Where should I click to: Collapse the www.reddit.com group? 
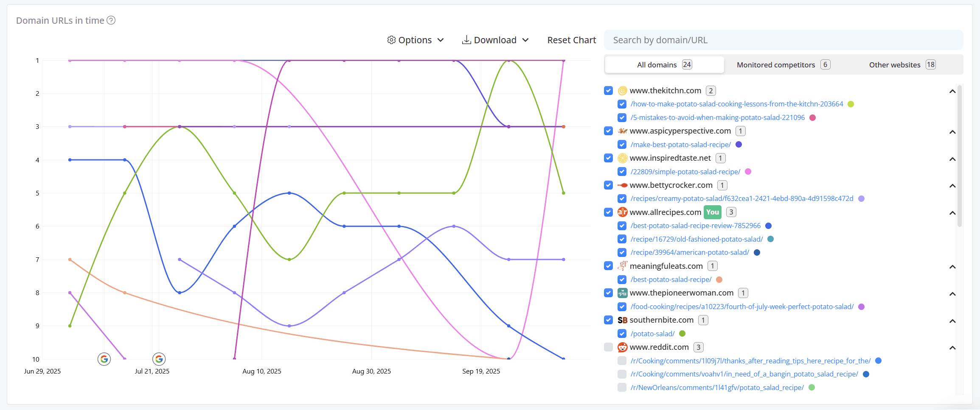[952, 348]
